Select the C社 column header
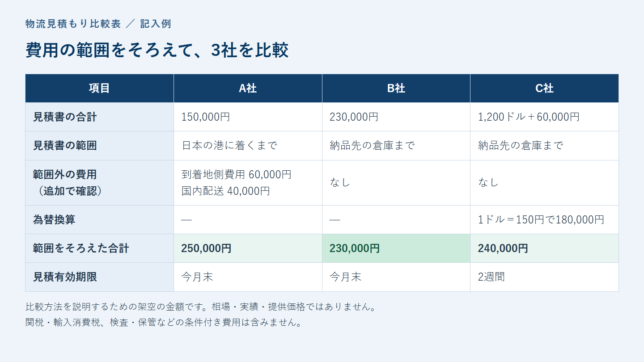This screenshot has width=644, height=362. point(544,88)
